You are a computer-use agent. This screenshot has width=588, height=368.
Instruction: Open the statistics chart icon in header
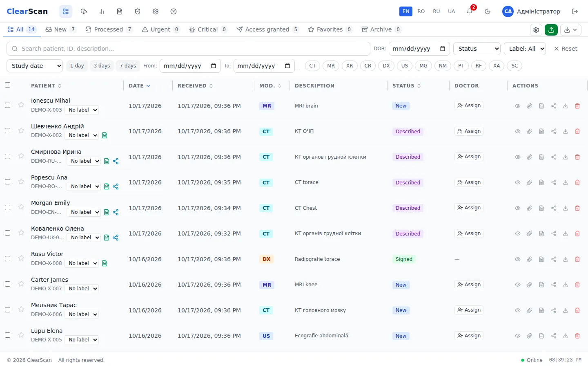tap(102, 11)
